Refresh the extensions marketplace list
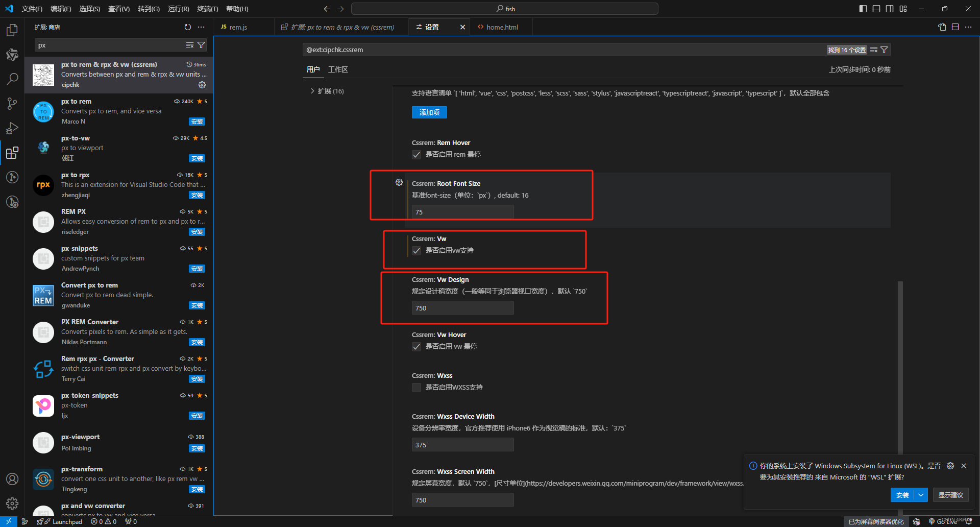980x527 pixels. 188,27
